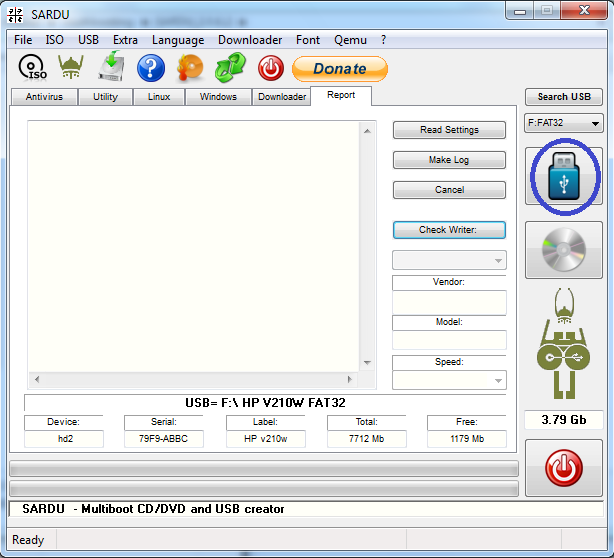
Task: Minimize the SARDU window
Action: (x=520, y=11)
